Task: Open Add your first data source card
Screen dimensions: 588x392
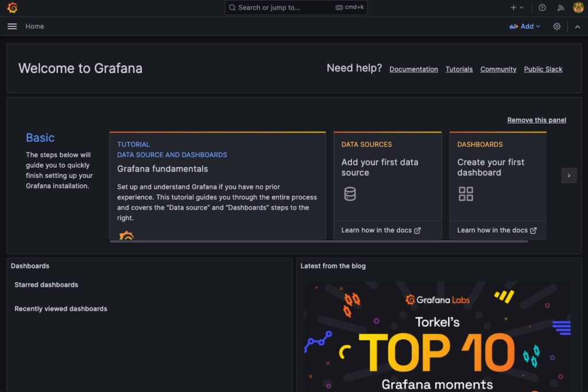Action: 388,185
